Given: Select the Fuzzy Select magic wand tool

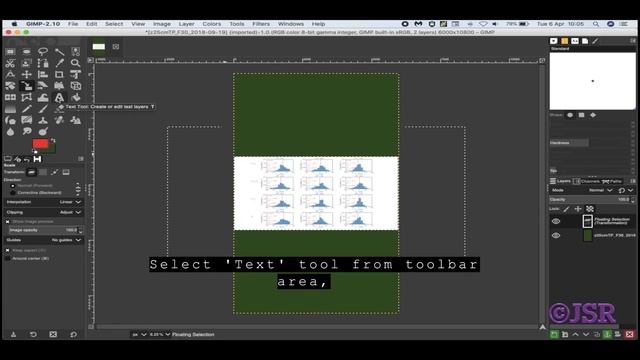Looking at the screenshot, I should click(x=59, y=52).
